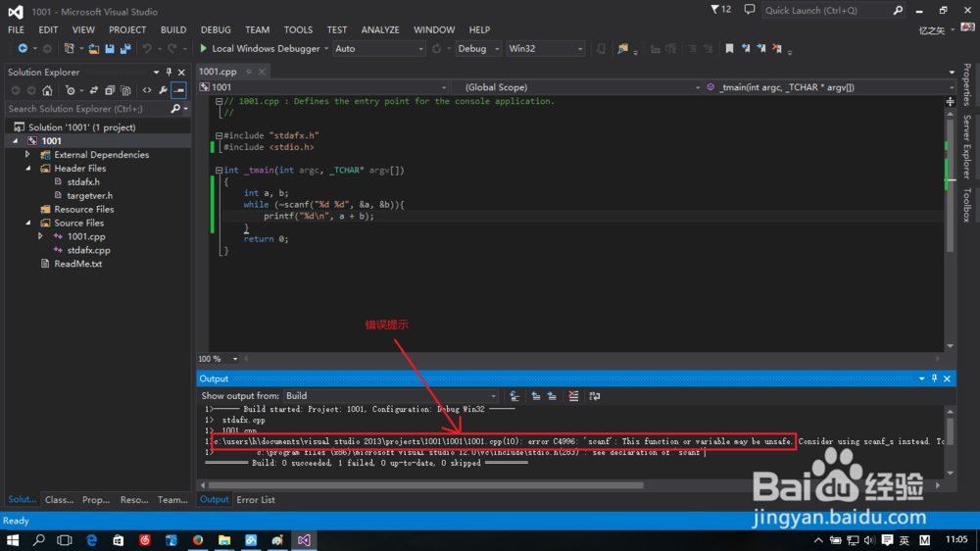Switch to Class View tab

[60, 500]
